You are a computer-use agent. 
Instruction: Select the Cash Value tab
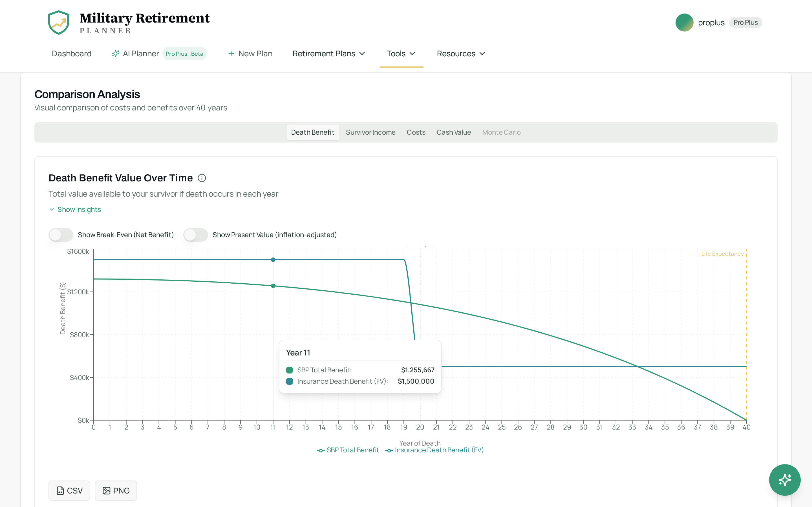click(x=454, y=132)
